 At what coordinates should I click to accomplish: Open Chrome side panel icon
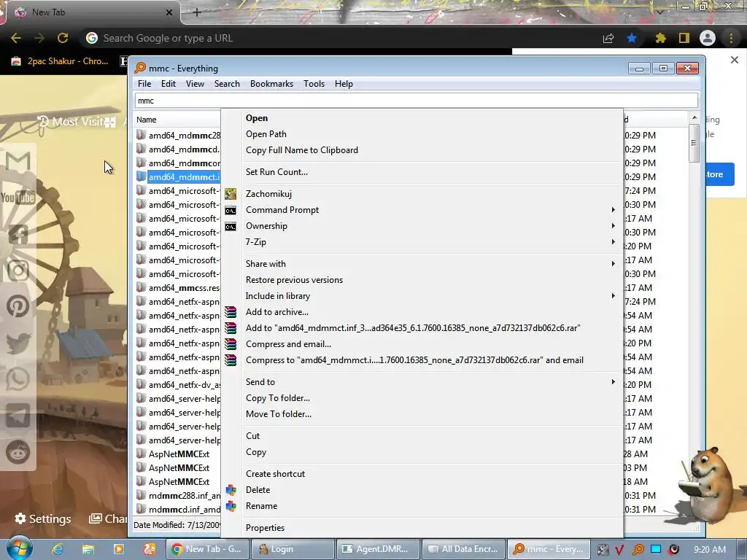pos(684,38)
